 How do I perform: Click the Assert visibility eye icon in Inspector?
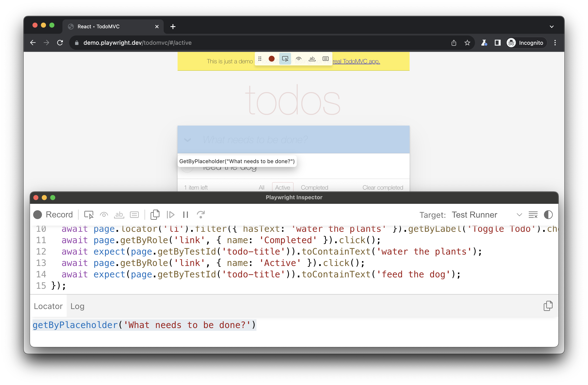[104, 215]
